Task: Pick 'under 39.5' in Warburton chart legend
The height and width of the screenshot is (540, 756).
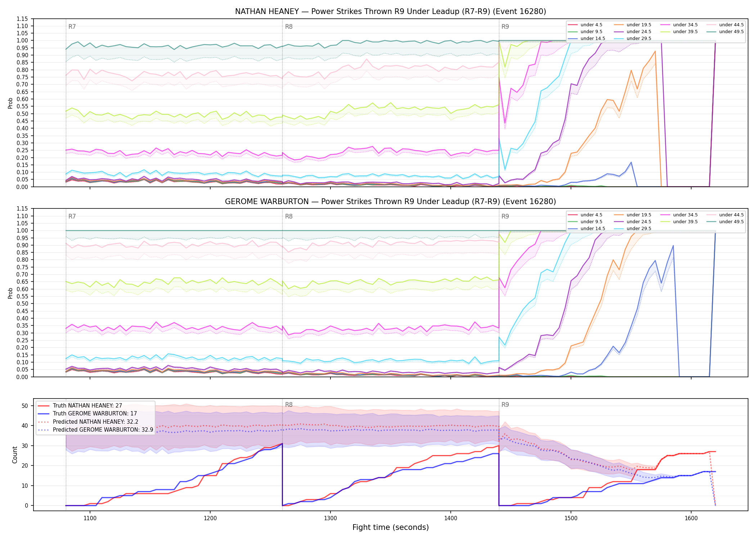Action: click(679, 222)
